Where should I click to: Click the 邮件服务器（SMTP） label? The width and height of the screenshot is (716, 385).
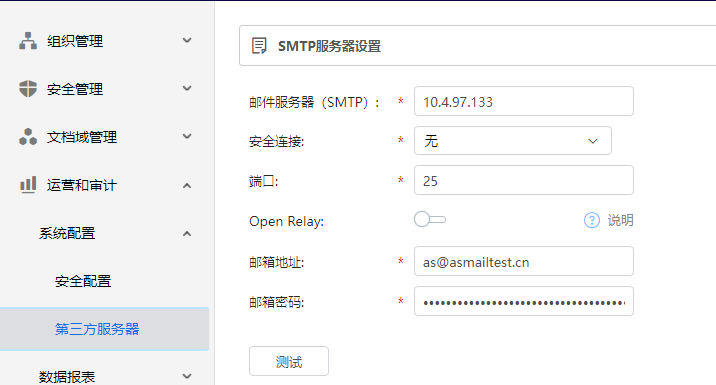[x=314, y=102]
